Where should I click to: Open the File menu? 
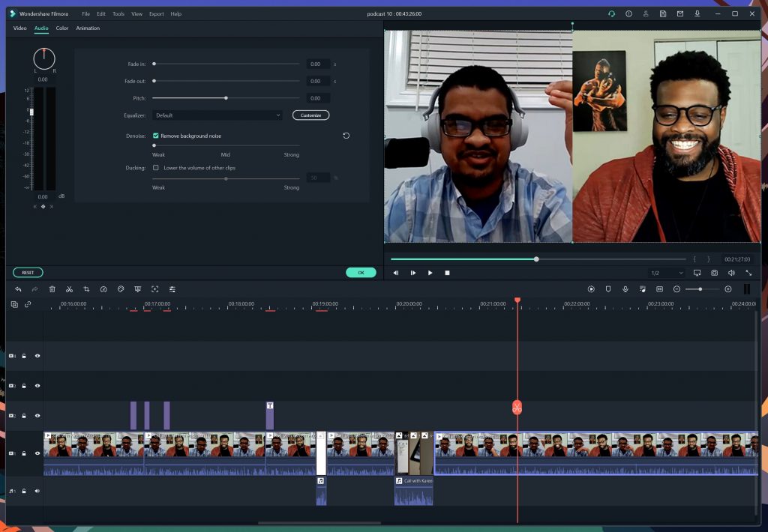85,13
